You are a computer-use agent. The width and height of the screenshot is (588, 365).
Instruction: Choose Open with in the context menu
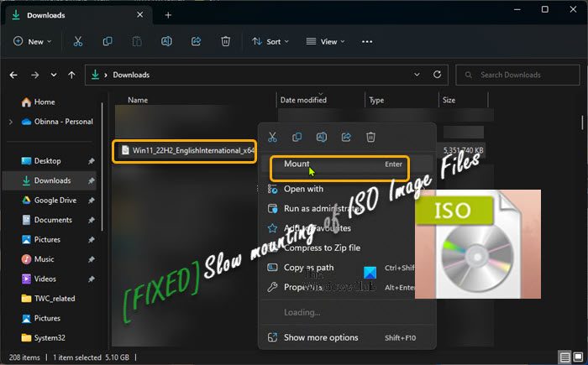[347, 190]
